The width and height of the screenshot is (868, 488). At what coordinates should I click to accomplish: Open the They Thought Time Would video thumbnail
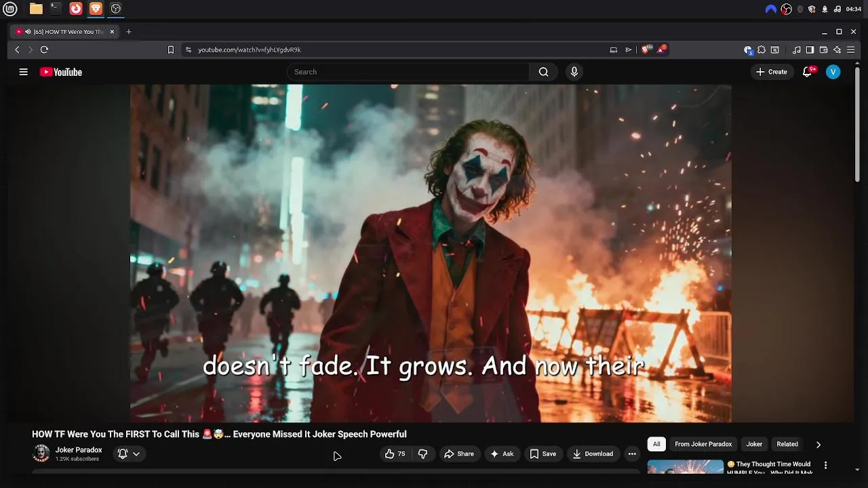click(x=686, y=467)
